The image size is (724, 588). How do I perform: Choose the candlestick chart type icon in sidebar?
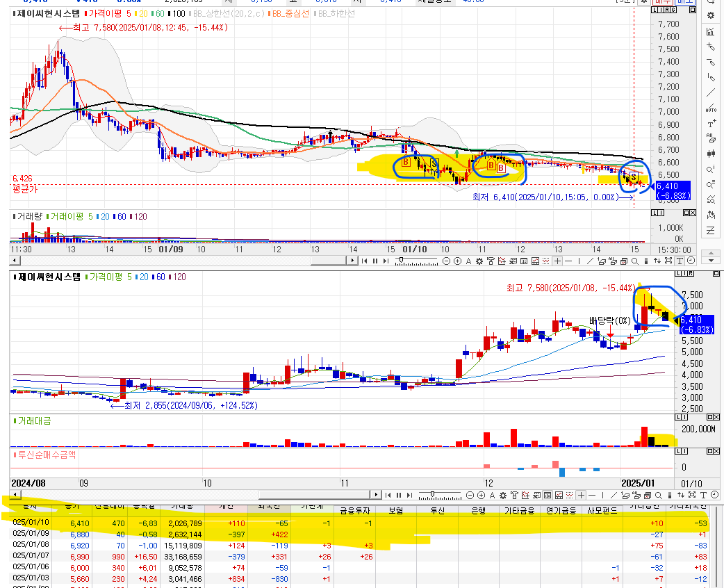pyautogui.click(x=711, y=153)
